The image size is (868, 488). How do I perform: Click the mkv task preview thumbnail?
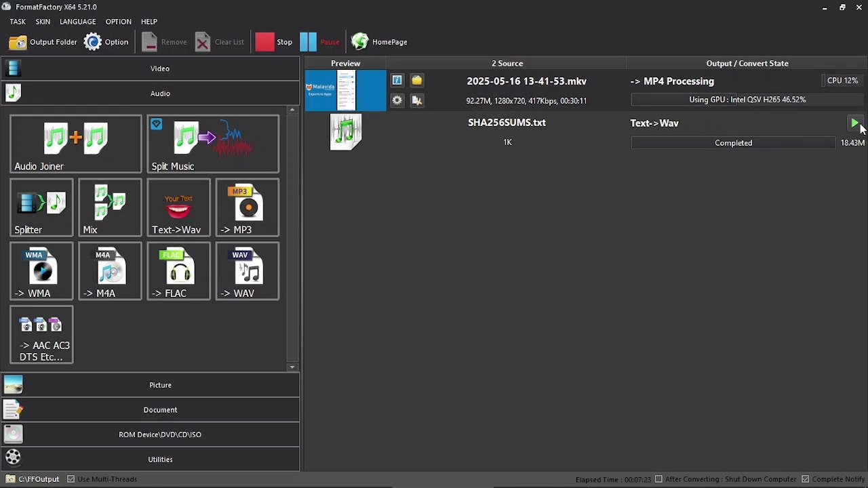click(345, 90)
